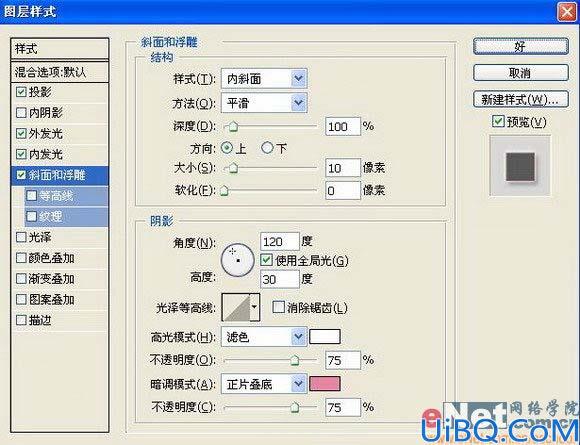
Task: Open the white highlight color swatch
Action: point(325,337)
